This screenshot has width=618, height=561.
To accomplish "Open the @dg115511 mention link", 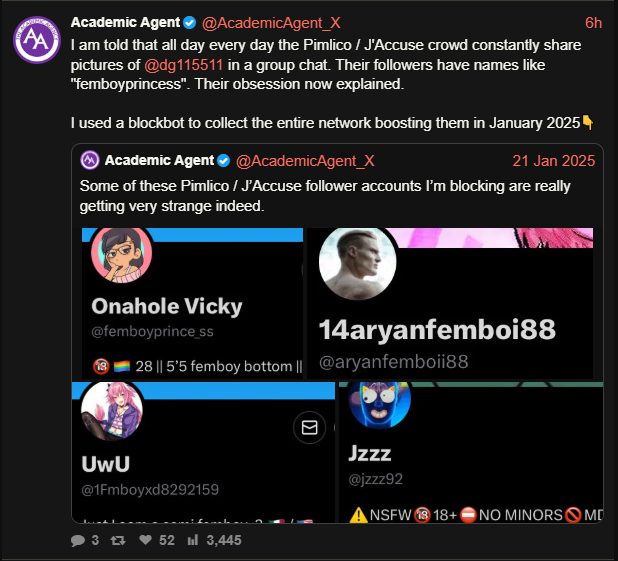I will click(x=184, y=65).
